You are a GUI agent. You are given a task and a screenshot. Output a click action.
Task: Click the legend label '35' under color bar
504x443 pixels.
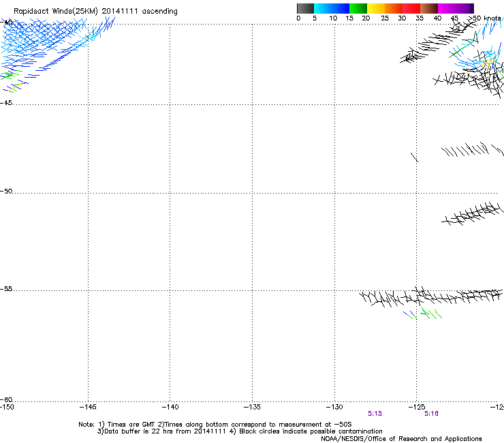420,18
